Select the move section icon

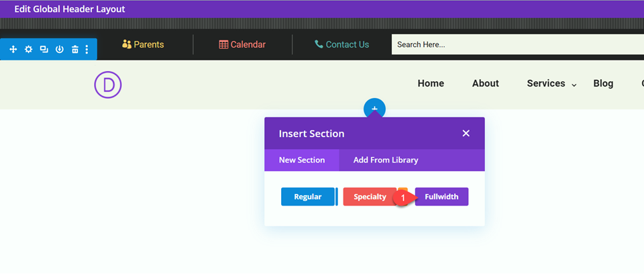(x=13, y=50)
